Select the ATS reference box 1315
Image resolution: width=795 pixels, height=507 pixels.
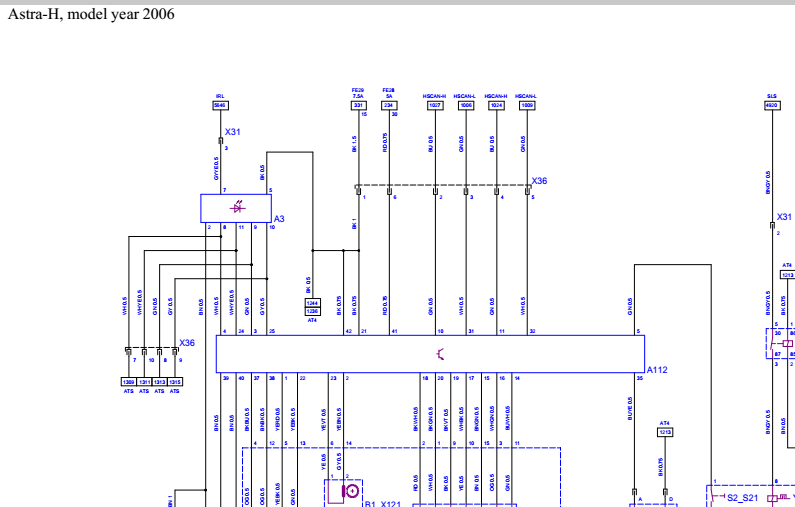174,382
